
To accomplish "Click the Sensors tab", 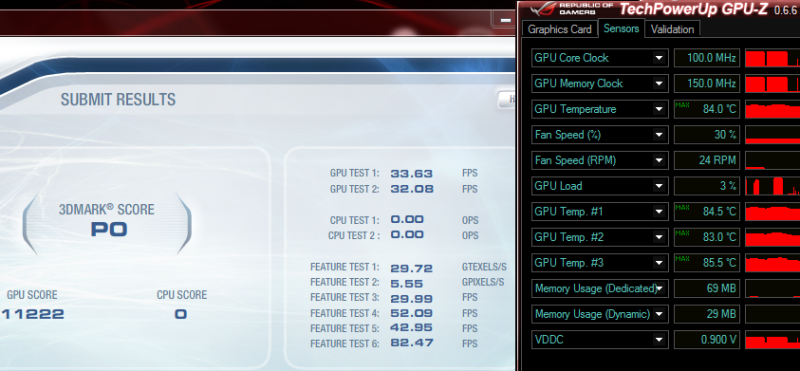I will (x=621, y=28).
